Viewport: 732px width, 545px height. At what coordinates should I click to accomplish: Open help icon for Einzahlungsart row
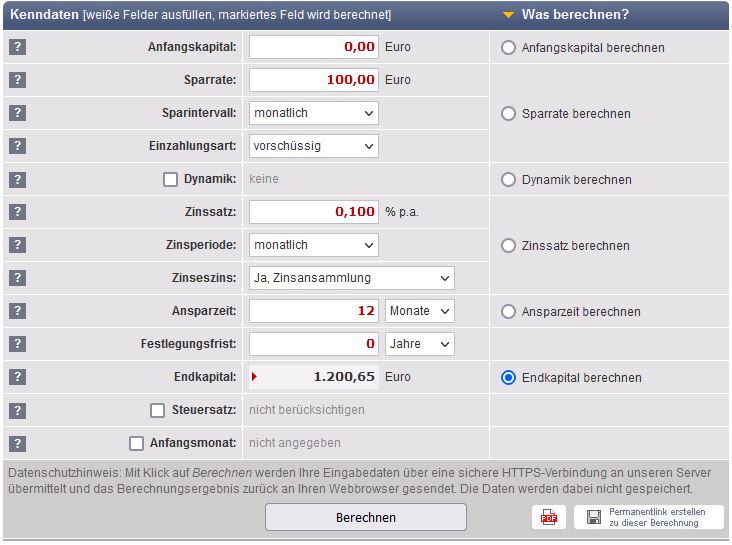coord(17,146)
